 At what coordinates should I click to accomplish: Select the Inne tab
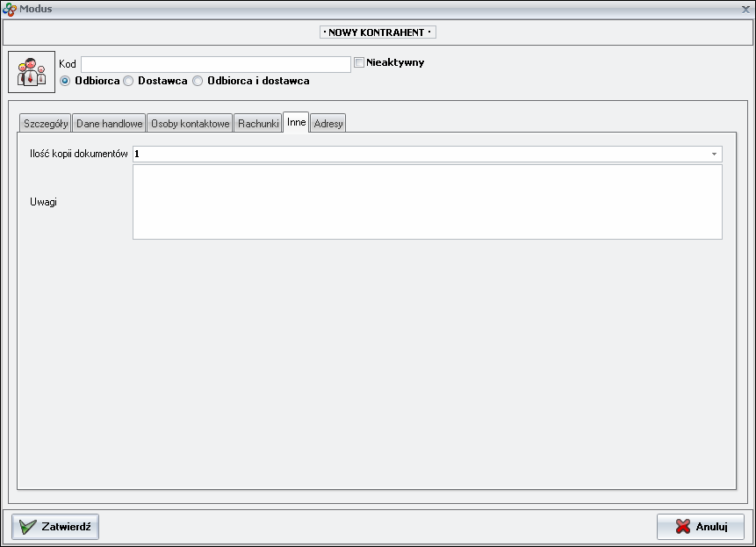point(296,122)
